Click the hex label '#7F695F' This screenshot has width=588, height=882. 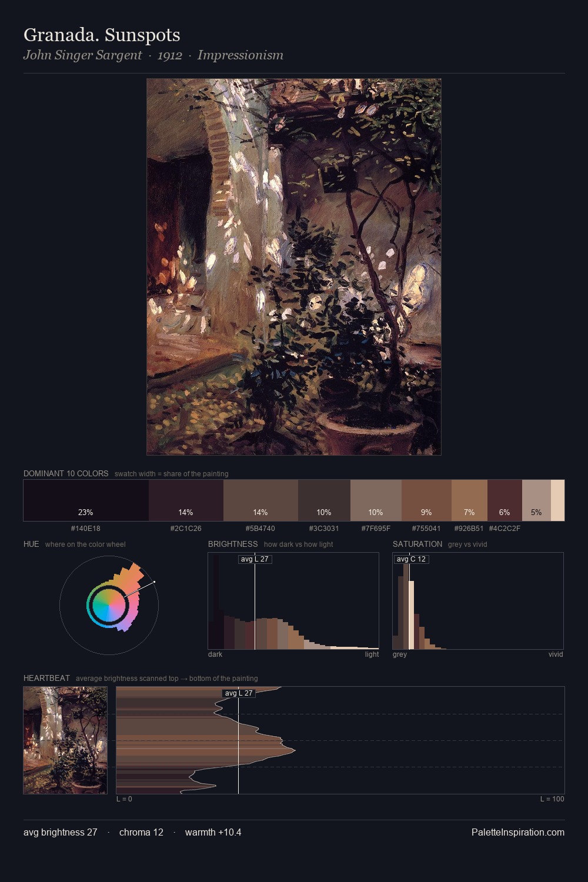click(376, 529)
